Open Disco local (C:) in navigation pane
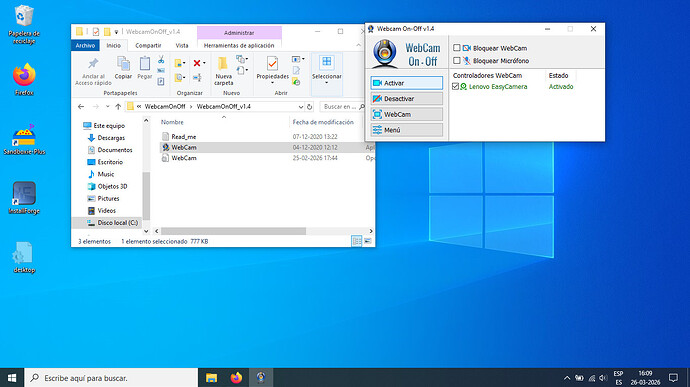Viewport: 690px width, 387px height. pos(117,223)
